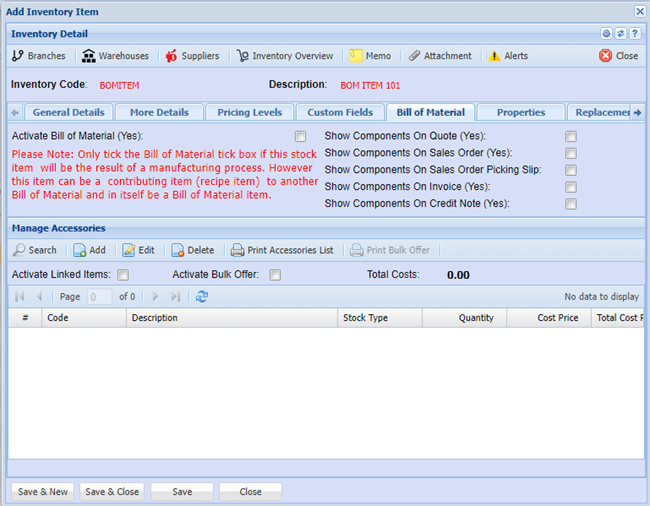
Task: Check the Activate Linked Items box
Action: [124, 275]
